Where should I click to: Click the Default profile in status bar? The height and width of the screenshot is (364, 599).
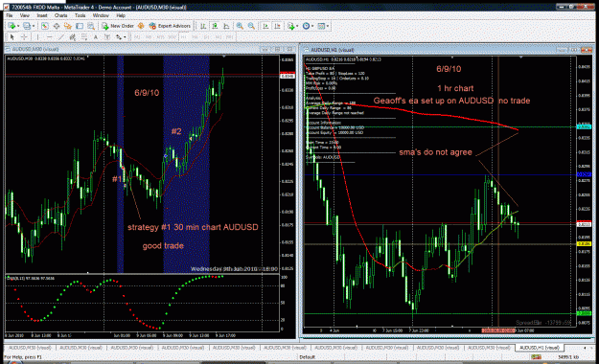click(307, 357)
